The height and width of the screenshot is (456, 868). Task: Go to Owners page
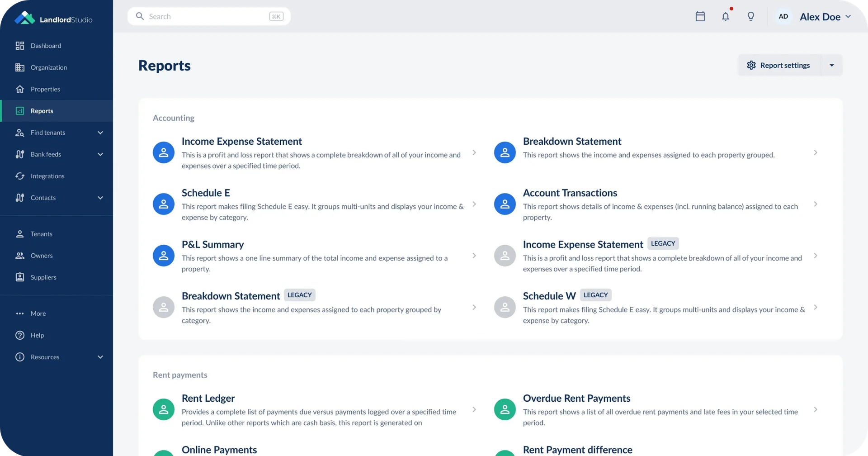(x=57, y=256)
